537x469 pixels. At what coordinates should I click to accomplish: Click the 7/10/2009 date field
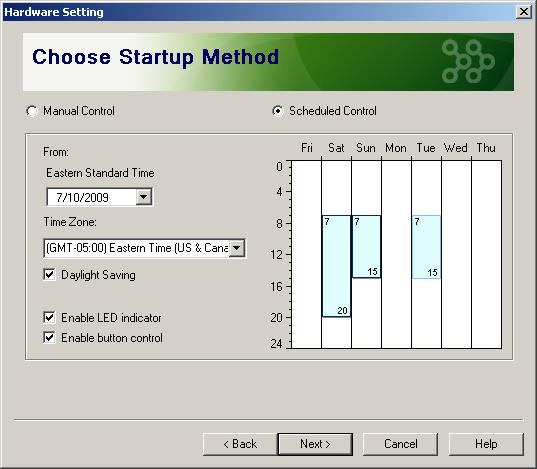tap(91, 197)
